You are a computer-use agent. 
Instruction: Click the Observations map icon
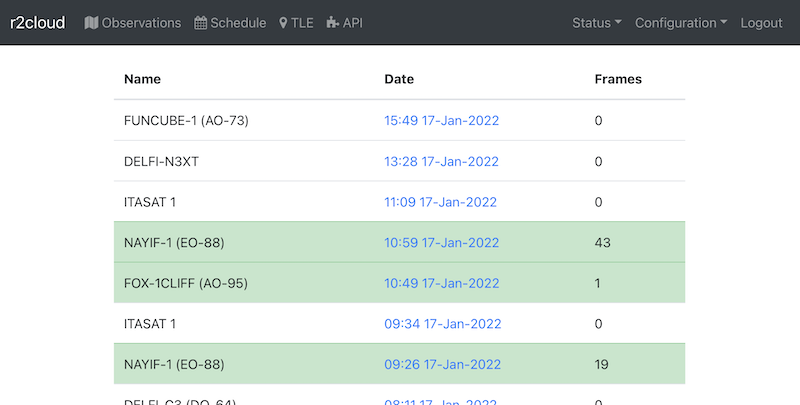click(92, 23)
